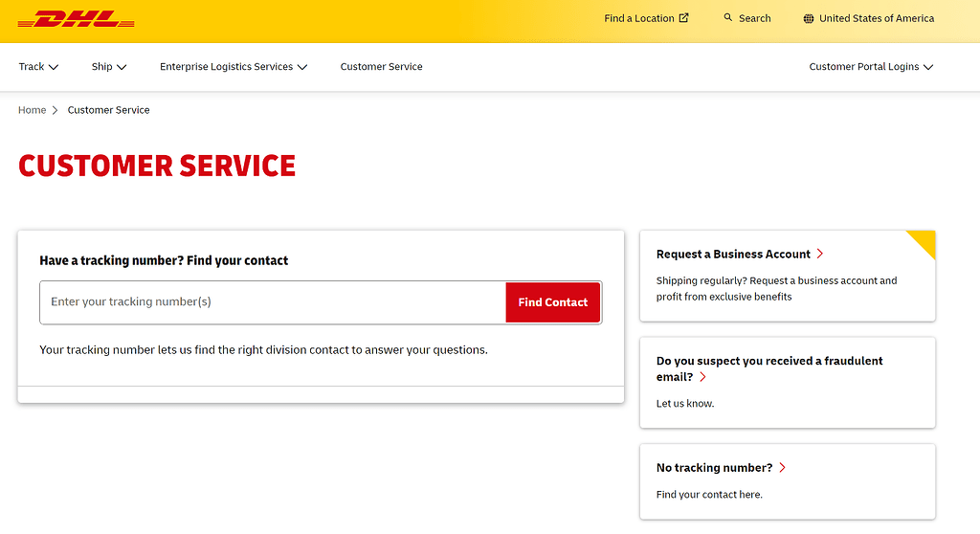This screenshot has height=534, width=980.
Task: Click the globe icon for country selection
Action: [x=809, y=19]
